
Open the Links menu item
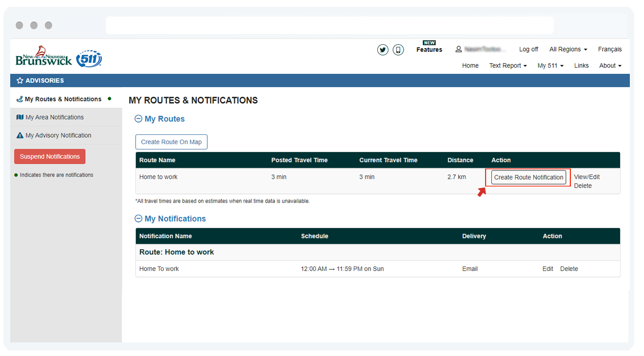click(581, 66)
